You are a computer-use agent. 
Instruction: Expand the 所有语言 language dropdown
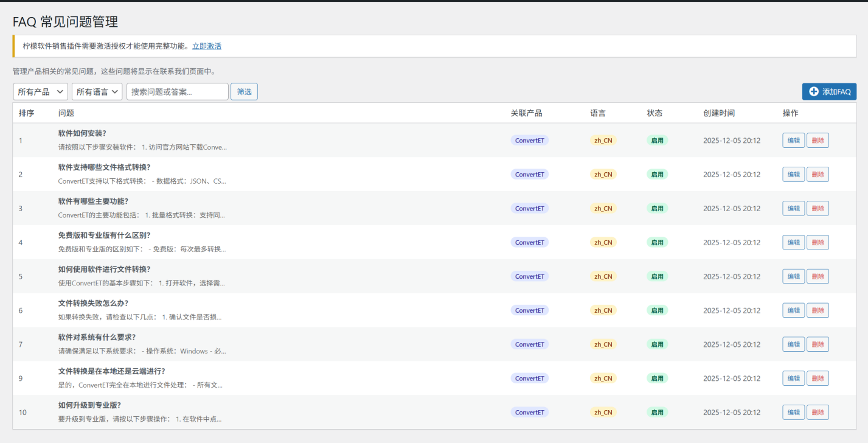(97, 92)
